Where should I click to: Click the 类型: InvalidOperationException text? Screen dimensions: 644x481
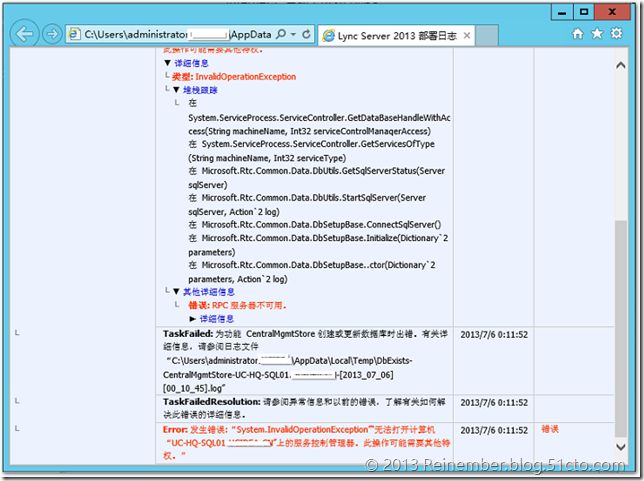[x=234, y=76]
